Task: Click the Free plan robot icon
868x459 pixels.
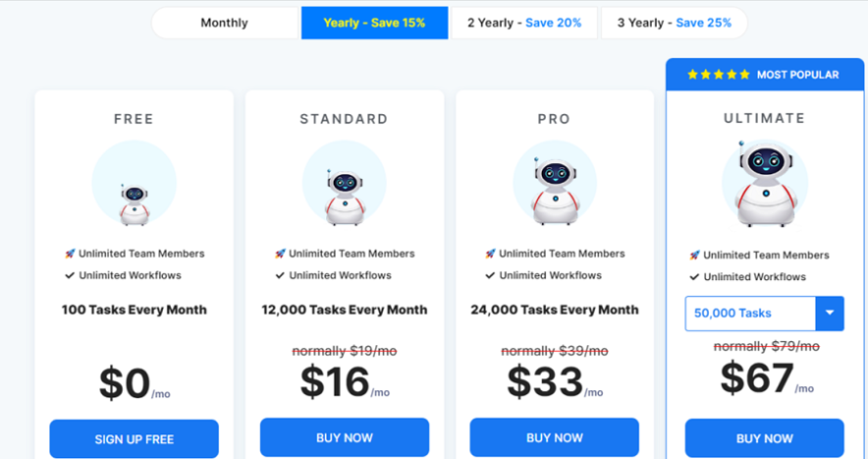Action: point(134,202)
